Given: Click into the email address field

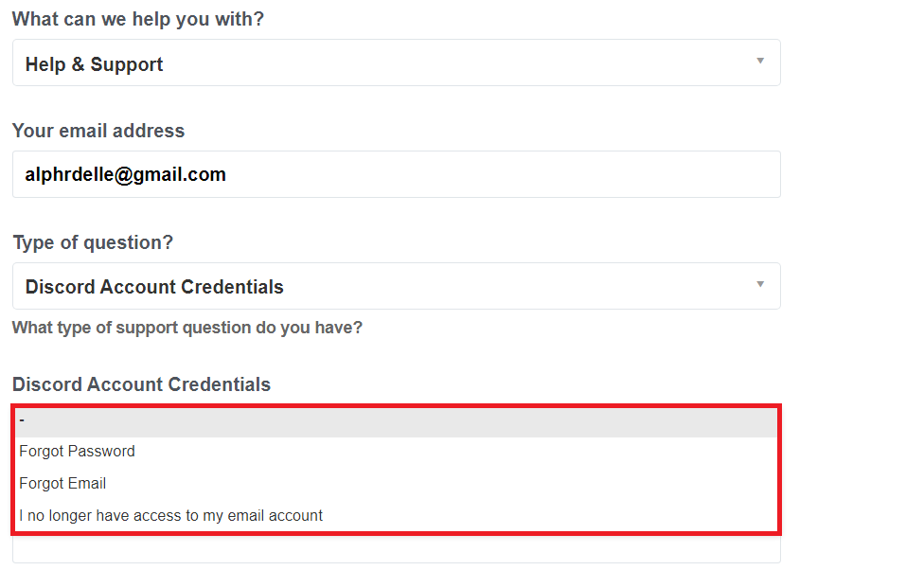Looking at the screenshot, I should (x=397, y=174).
